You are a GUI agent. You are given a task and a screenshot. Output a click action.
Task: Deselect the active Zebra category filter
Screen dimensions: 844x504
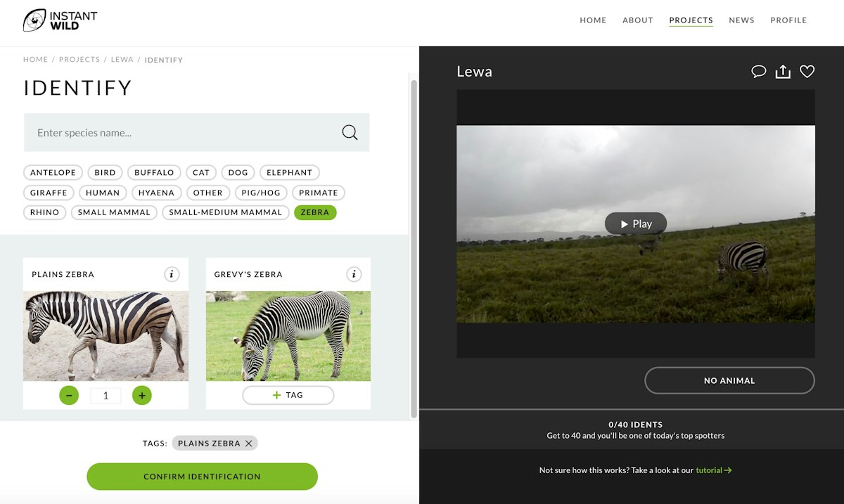click(x=315, y=212)
